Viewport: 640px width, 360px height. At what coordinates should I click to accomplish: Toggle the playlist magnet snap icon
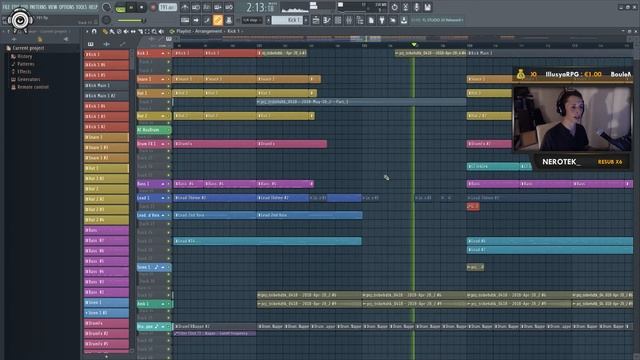click(x=94, y=31)
